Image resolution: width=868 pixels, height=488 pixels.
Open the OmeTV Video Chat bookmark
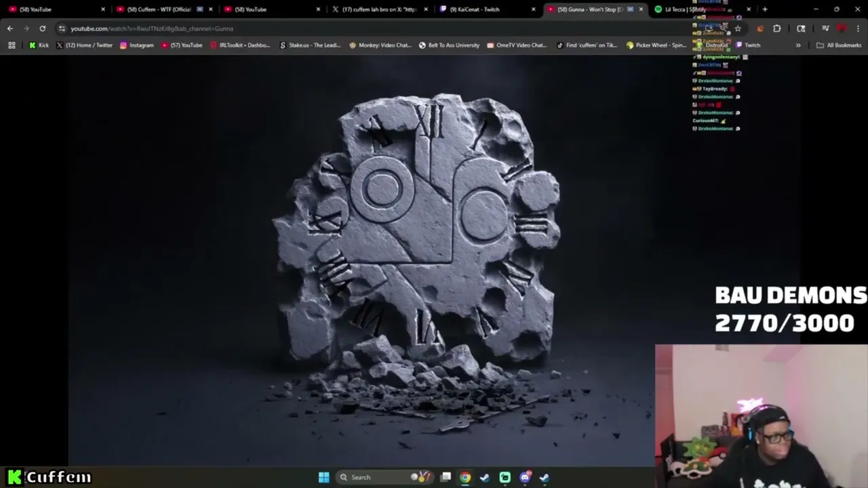click(517, 45)
